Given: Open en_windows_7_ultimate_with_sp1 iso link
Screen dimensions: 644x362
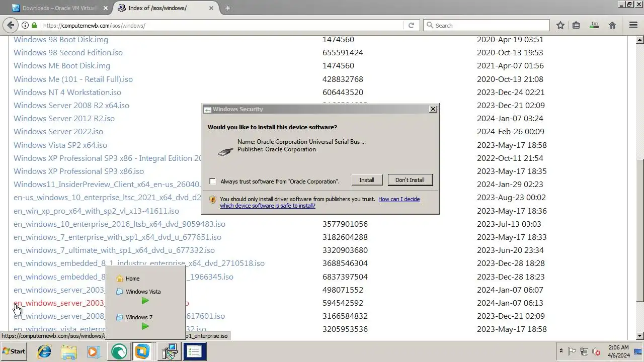Looking at the screenshot, I should 114,250.
